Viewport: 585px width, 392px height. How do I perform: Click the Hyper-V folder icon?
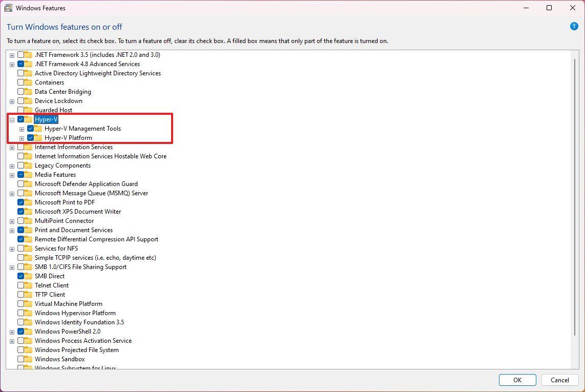pyautogui.click(x=29, y=119)
